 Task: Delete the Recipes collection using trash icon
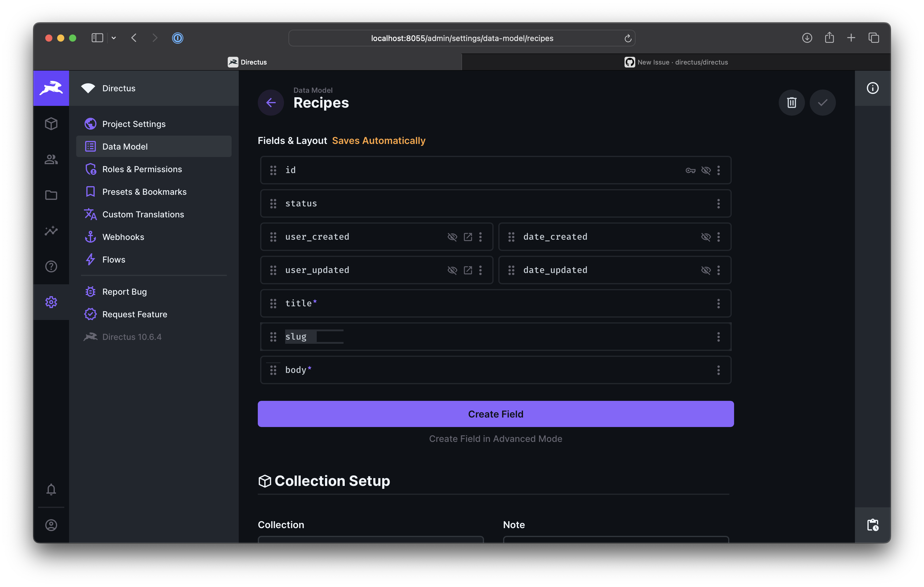tap(791, 102)
